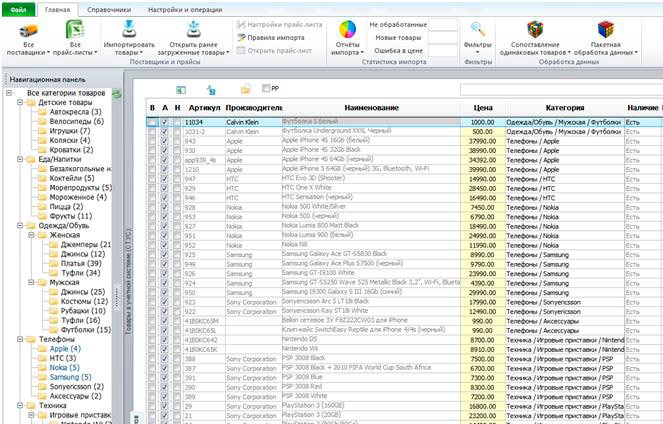Click Открыть прайс-лист button

[x=274, y=50]
